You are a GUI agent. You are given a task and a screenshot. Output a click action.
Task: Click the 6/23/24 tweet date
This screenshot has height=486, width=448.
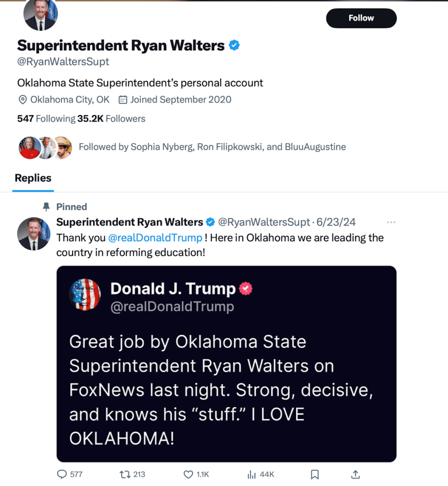coord(335,222)
